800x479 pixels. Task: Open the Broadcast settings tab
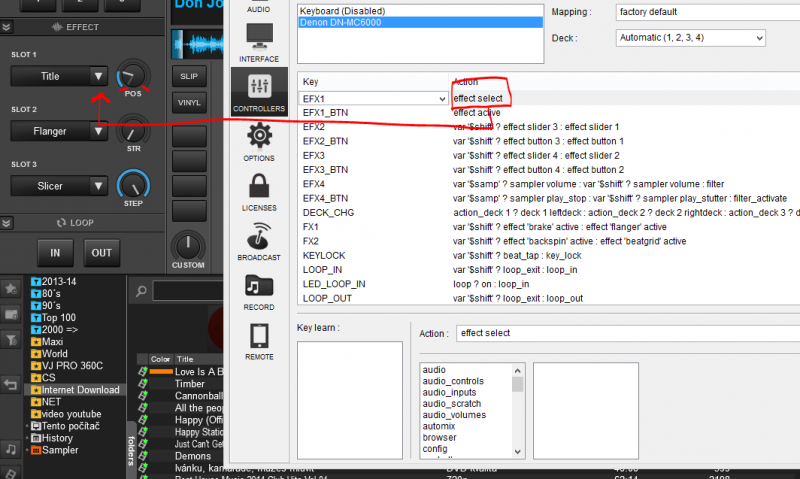[259, 241]
